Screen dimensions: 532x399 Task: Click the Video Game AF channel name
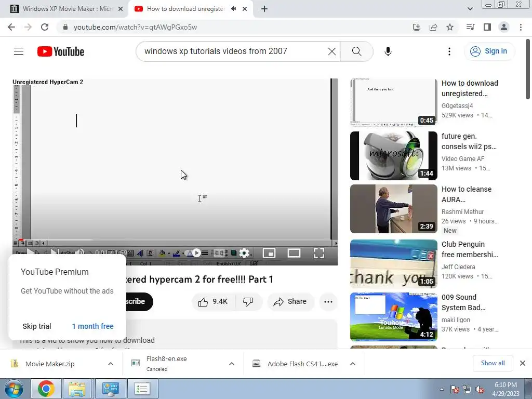463,159
